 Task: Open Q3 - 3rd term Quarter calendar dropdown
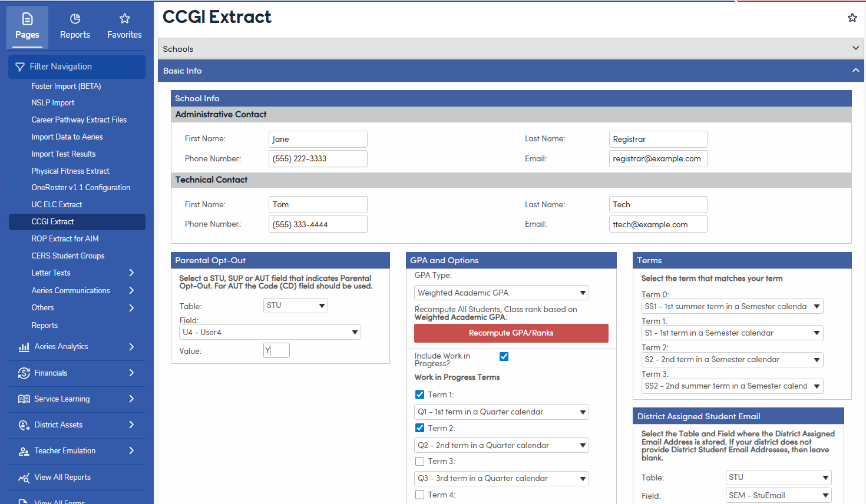tap(501, 479)
